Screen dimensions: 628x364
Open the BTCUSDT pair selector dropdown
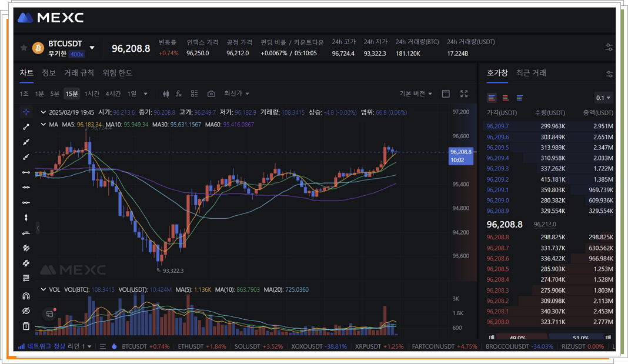tap(92, 48)
